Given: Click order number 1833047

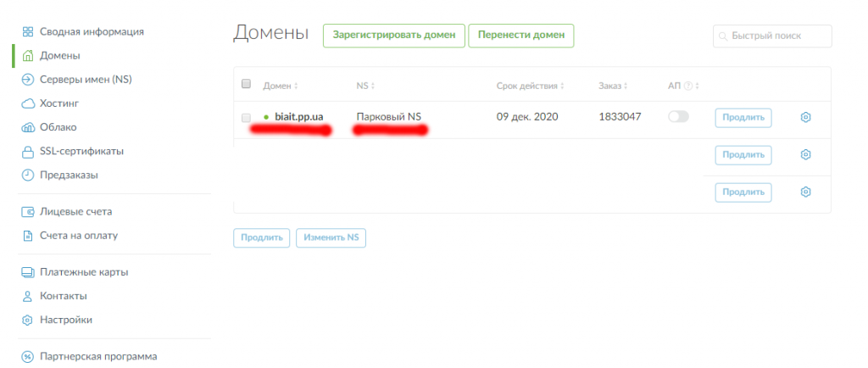Looking at the screenshot, I should click(x=620, y=117).
